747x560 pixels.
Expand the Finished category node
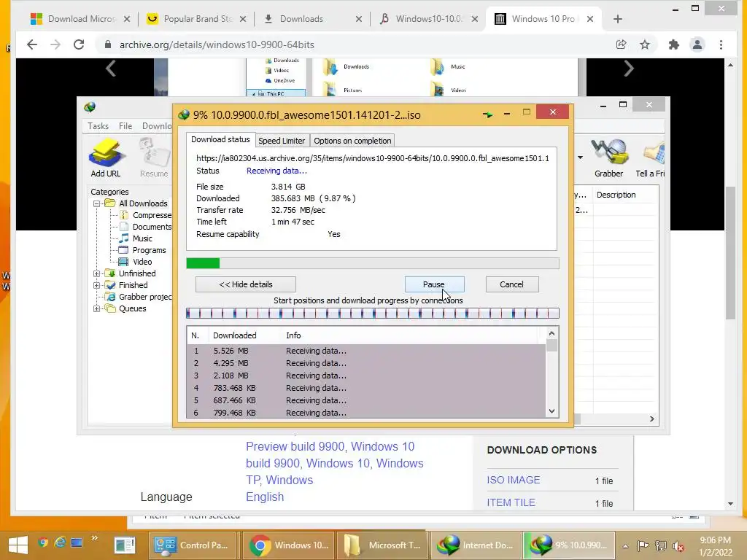coord(96,285)
